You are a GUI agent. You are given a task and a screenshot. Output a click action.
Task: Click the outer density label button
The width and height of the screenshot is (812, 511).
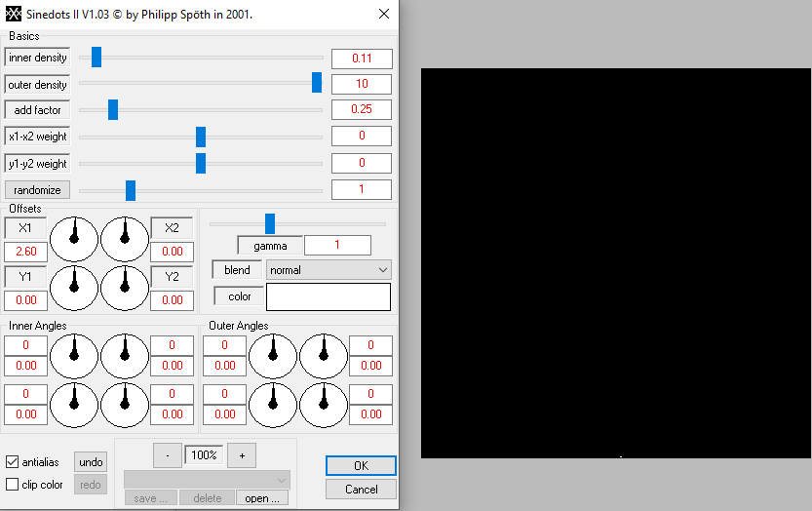click(x=37, y=85)
